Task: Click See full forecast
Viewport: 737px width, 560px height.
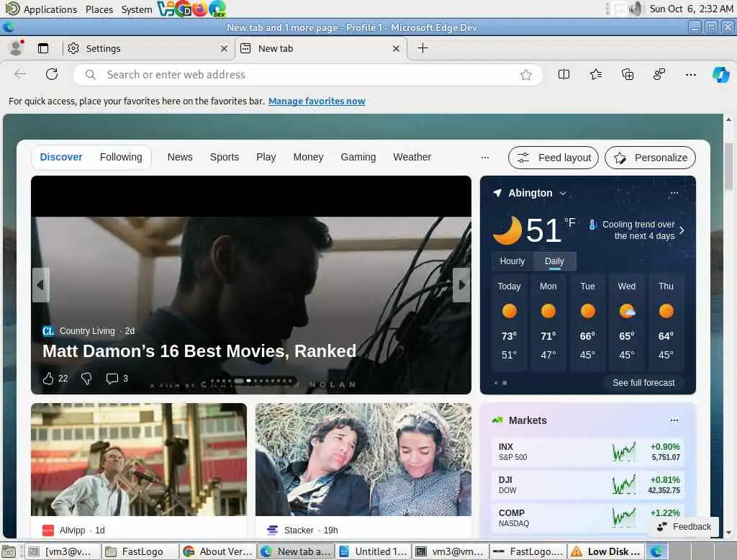Action: tap(643, 383)
